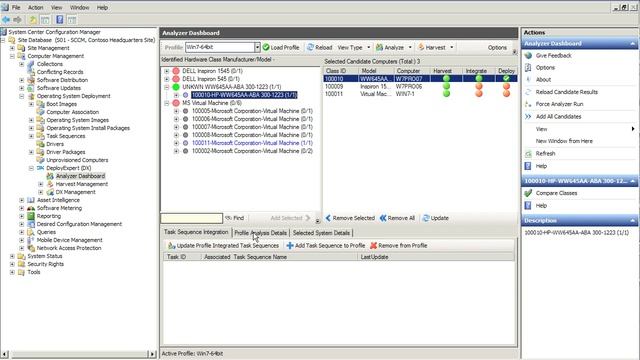640x360 pixels.
Task: Click the green Harvest dot for row 100011
Action: coord(446,94)
